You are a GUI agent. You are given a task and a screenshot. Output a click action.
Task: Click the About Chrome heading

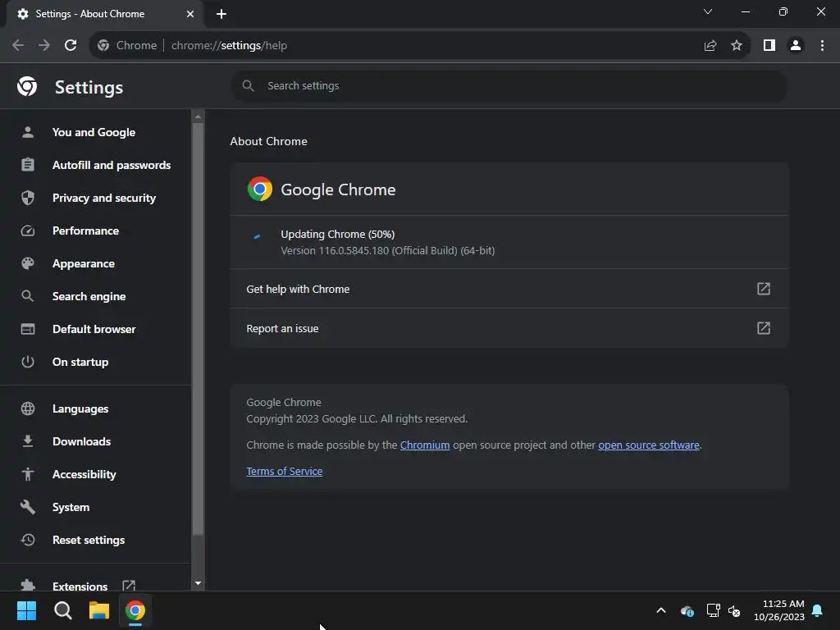pyautogui.click(x=269, y=141)
